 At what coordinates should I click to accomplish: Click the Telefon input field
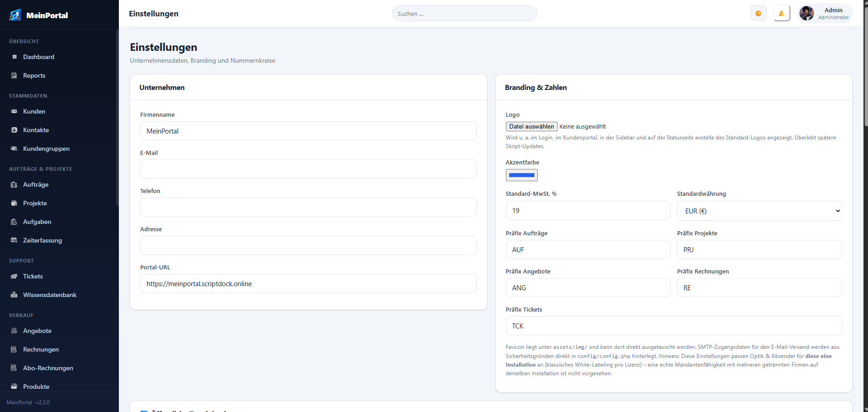(x=308, y=207)
